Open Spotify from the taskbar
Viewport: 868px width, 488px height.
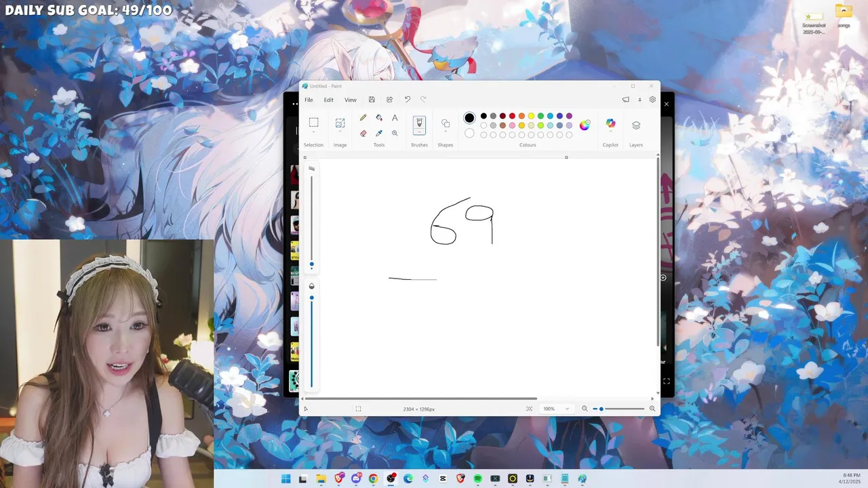[x=477, y=479]
